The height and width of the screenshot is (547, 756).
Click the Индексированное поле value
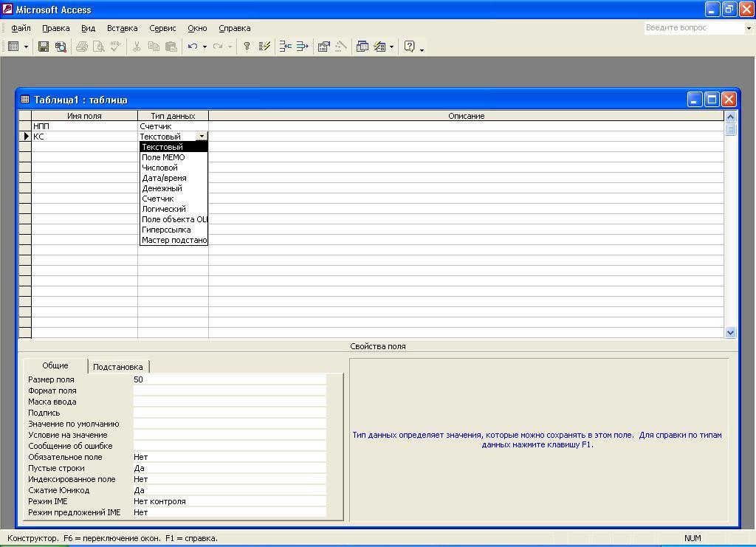pos(230,480)
